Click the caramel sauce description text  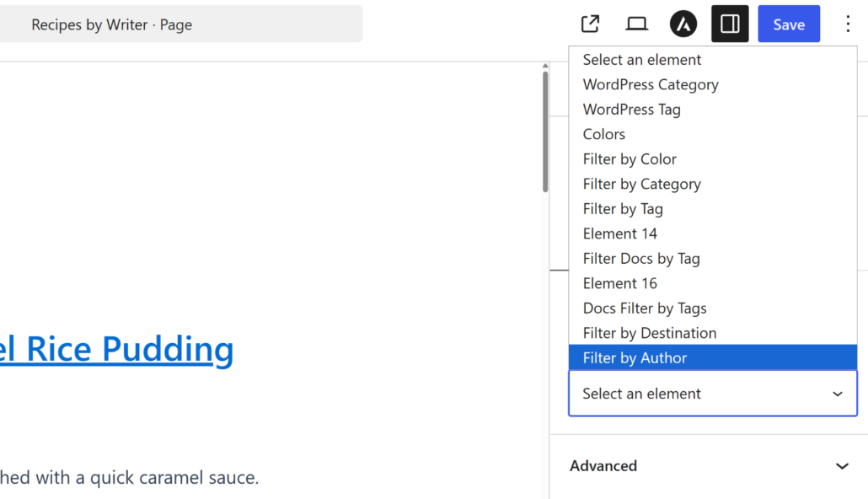point(130,477)
